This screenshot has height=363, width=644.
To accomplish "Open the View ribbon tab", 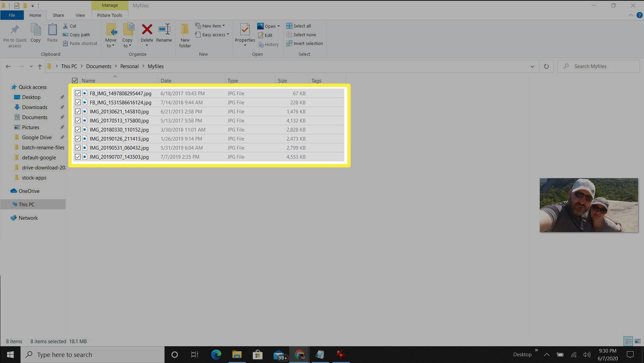I will click(79, 15).
